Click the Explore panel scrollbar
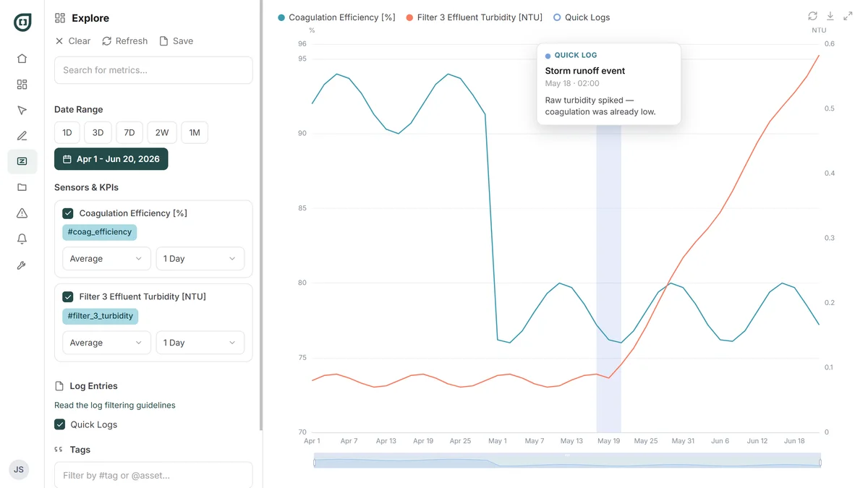Image resolution: width=868 pixels, height=488 pixels. [260, 215]
